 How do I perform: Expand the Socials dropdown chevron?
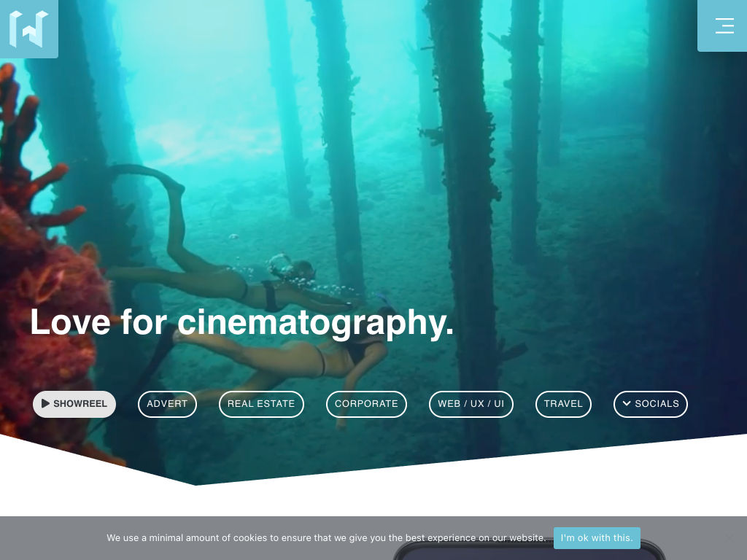(x=626, y=403)
